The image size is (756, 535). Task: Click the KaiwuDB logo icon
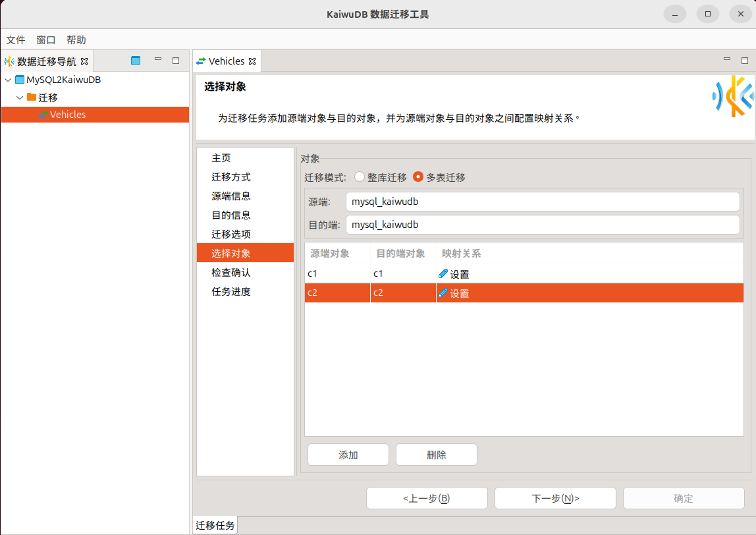tap(733, 96)
